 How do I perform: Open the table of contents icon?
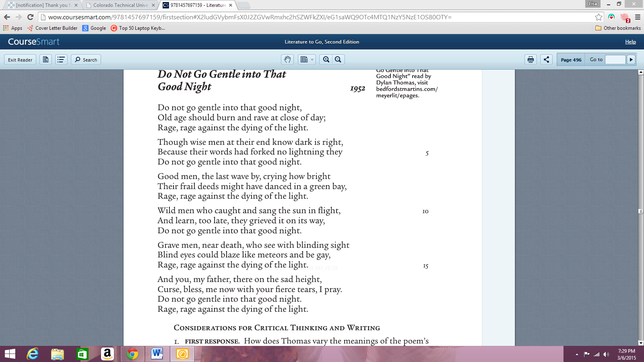click(x=61, y=60)
